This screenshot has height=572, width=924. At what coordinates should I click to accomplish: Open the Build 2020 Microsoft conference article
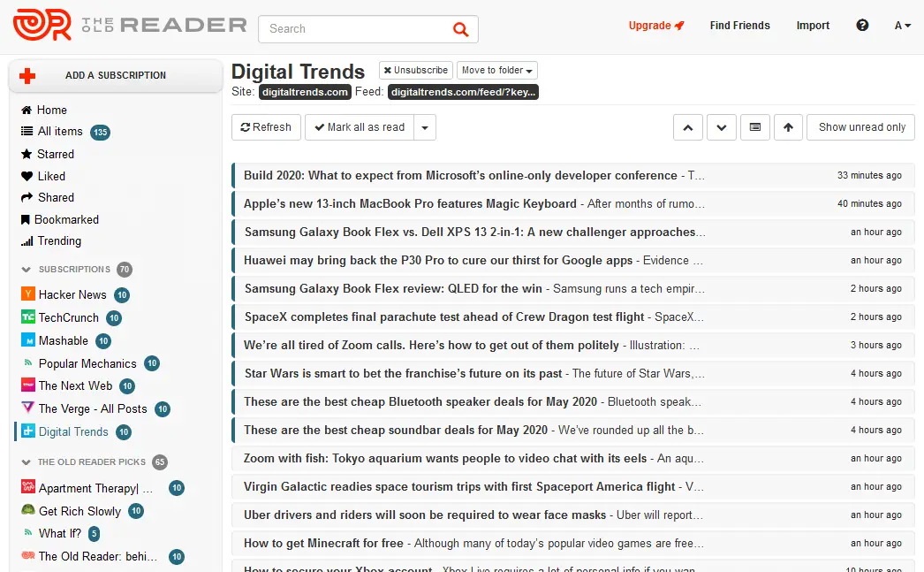pos(572,176)
